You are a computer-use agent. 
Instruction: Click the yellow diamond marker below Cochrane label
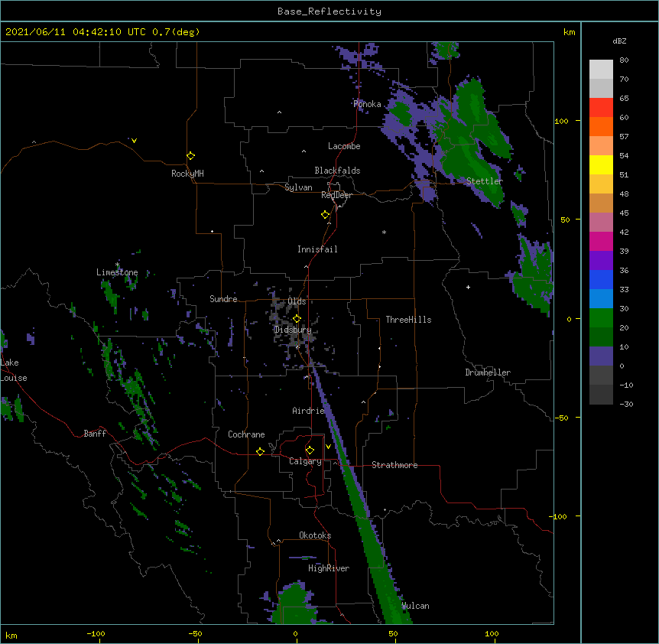click(x=260, y=451)
